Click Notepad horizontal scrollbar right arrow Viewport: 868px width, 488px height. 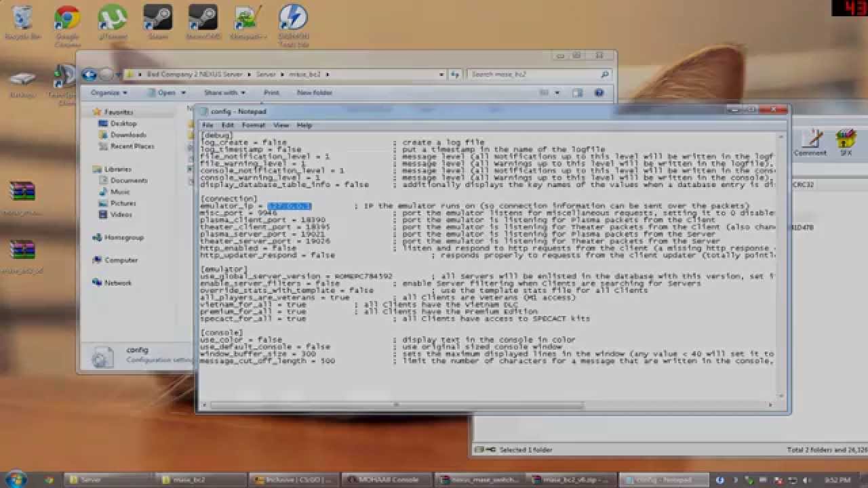pyautogui.click(x=770, y=405)
